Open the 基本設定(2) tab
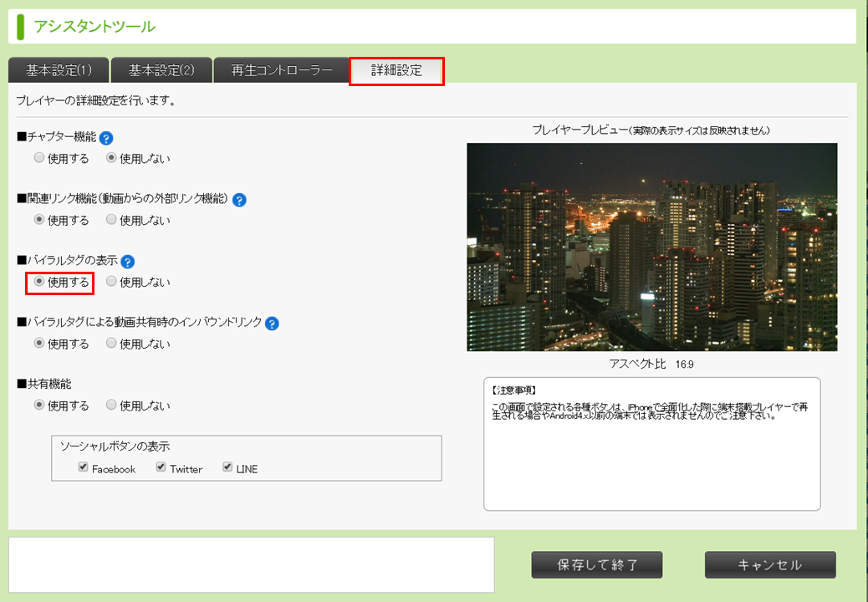 [161, 70]
